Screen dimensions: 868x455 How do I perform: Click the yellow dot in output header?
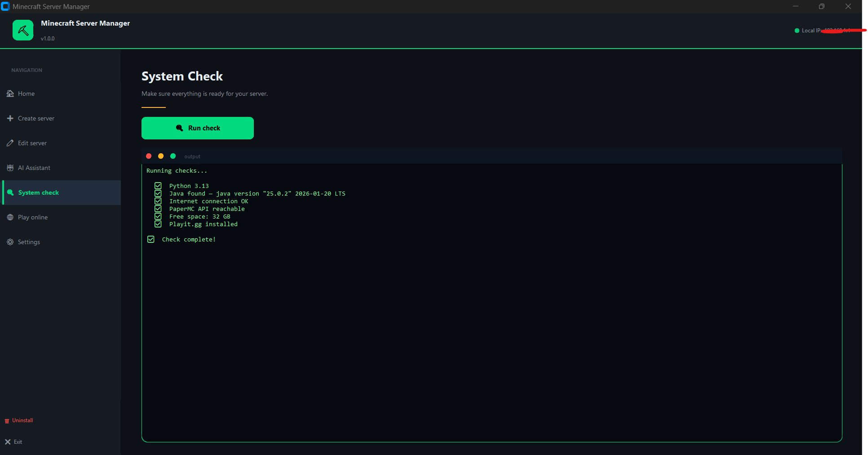coord(161,156)
